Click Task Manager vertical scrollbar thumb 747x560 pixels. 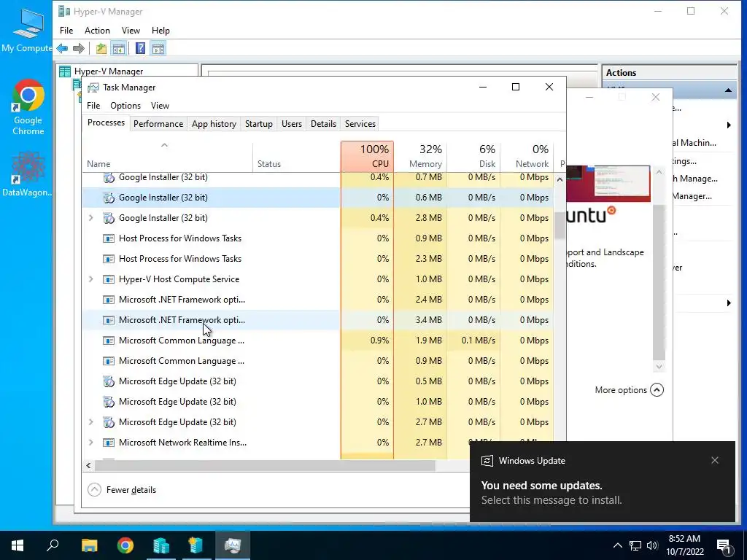point(560,225)
